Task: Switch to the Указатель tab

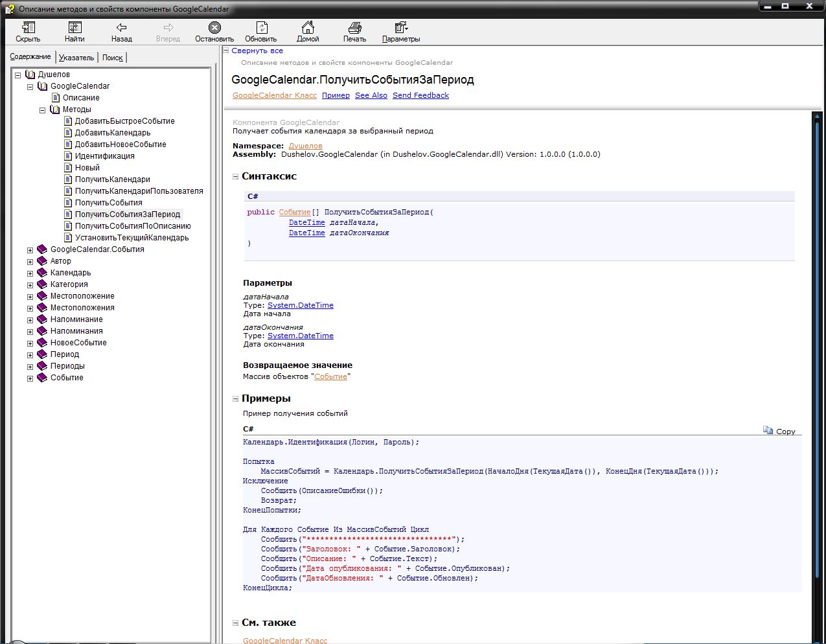Action: pos(76,58)
